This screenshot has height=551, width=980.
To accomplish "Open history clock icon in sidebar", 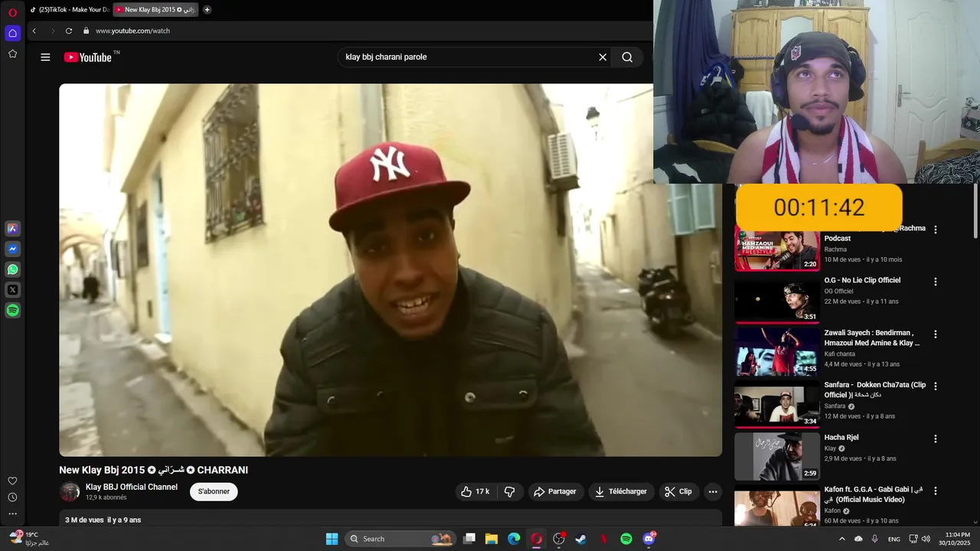I will pyautogui.click(x=12, y=497).
